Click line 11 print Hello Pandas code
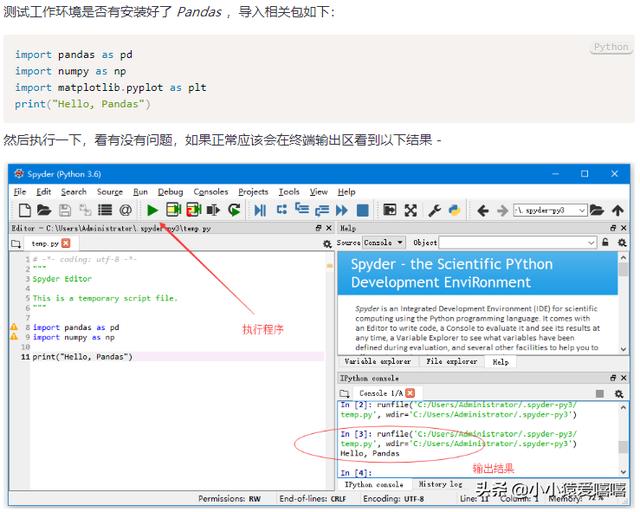The height and width of the screenshot is (512, 640). pyautogui.click(x=82, y=357)
